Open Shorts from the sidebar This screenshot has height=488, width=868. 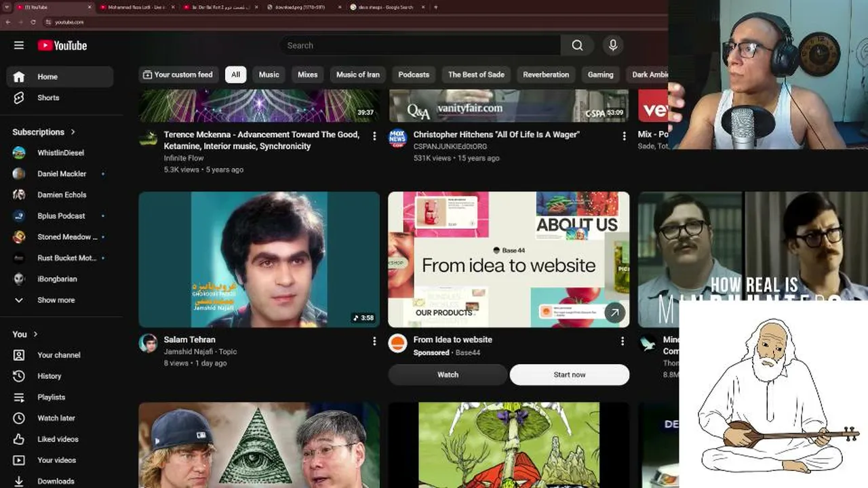point(60,98)
